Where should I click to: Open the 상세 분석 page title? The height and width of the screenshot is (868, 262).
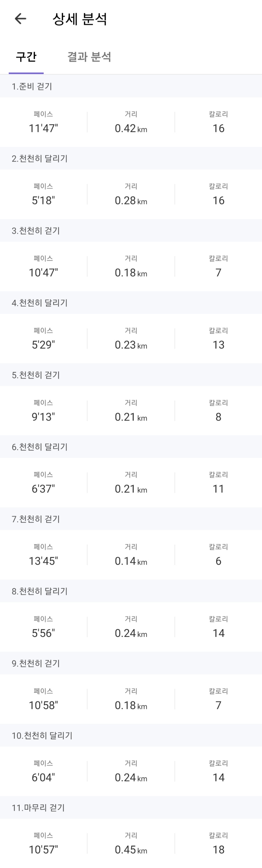[80, 19]
